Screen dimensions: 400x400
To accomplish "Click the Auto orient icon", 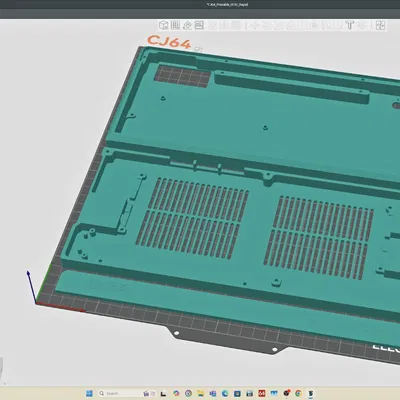I will (x=187, y=25).
